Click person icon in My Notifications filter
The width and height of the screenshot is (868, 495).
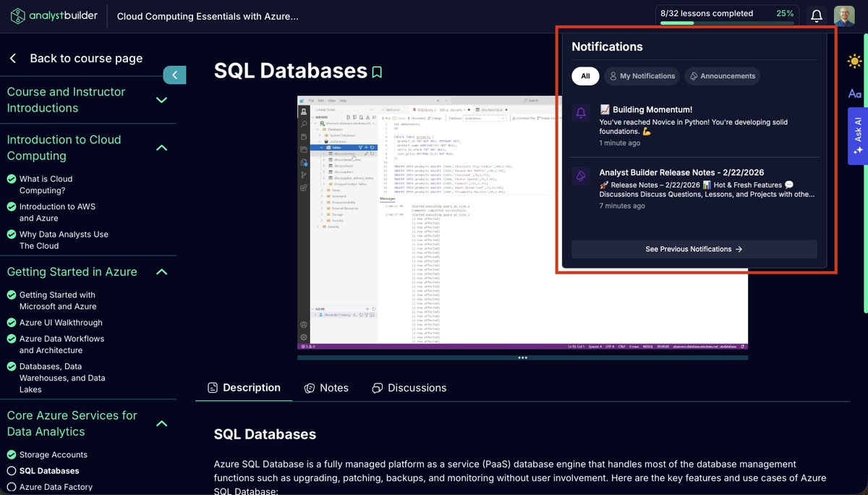coord(613,76)
